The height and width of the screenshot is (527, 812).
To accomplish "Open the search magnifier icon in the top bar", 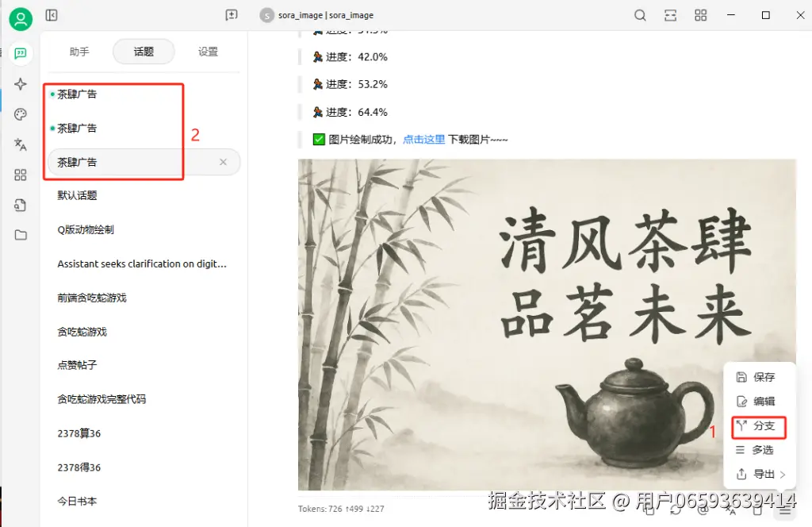I will pos(640,15).
